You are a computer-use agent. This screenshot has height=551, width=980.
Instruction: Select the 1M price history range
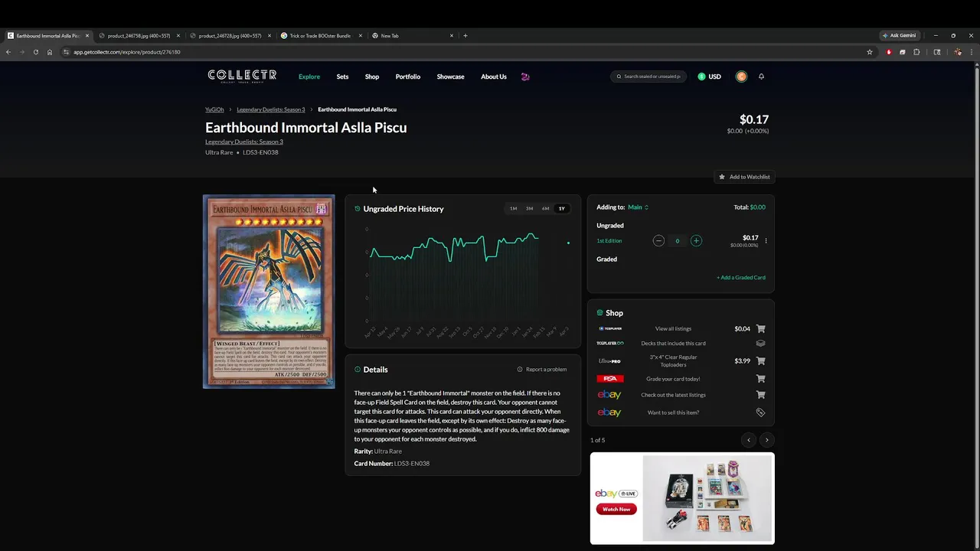click(x=513, y=208)
